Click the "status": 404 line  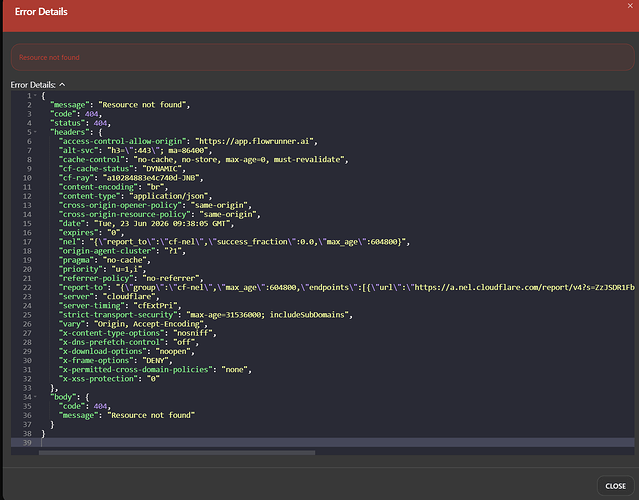point(80,123)
